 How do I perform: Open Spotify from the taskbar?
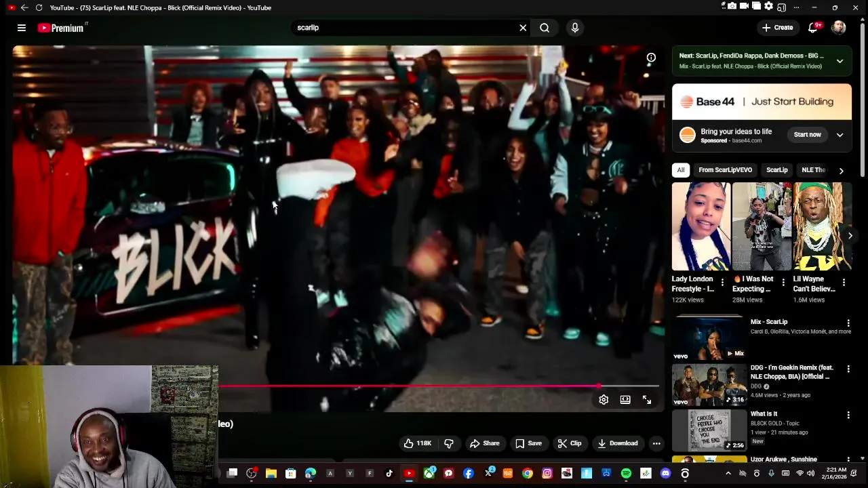626,474
